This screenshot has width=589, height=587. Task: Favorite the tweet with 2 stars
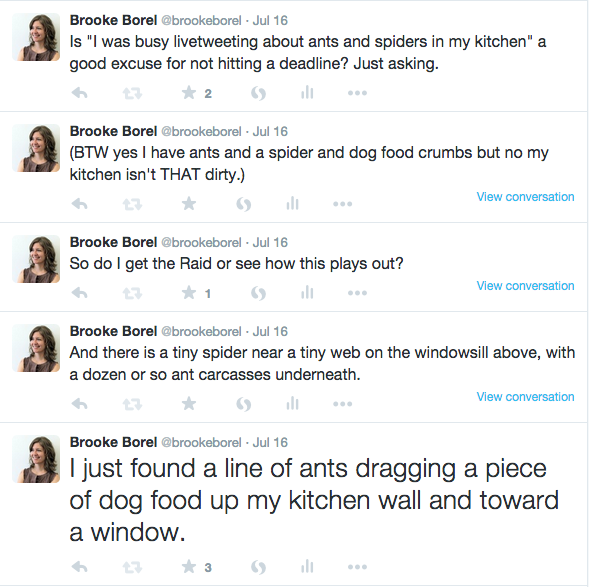[189, 93]
